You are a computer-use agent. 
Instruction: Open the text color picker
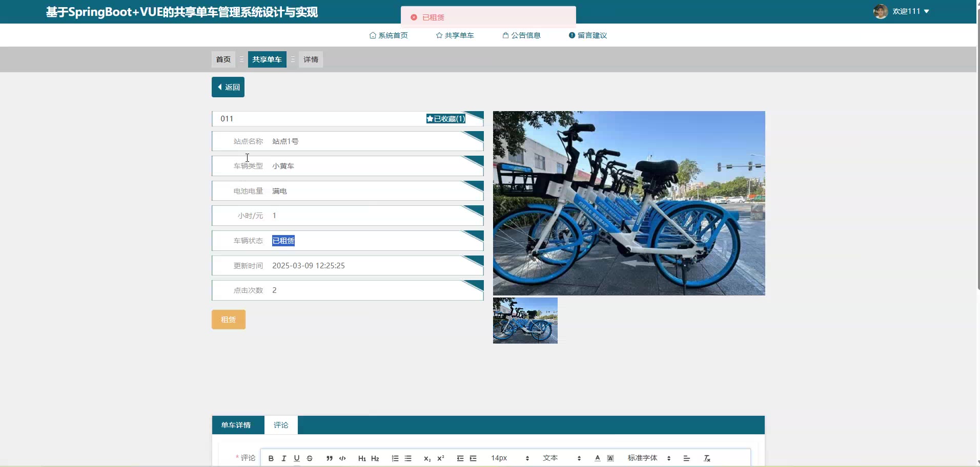coord(597,458)
